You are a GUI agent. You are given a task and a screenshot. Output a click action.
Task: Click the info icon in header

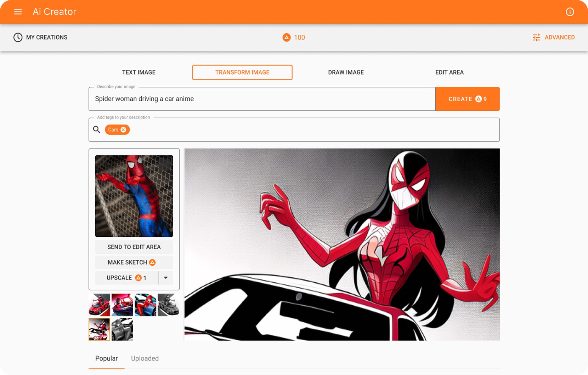pos(570,12)
